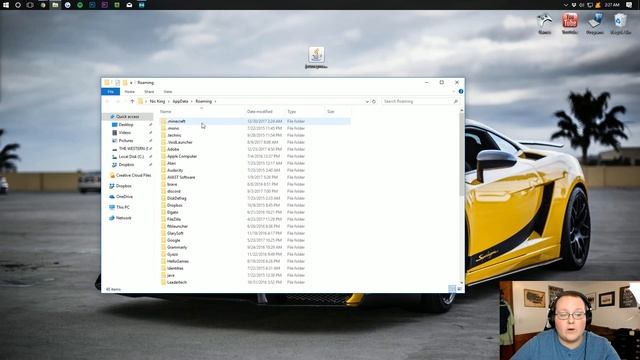The image size is (640, 360).
Task: Select Desktop in the navigation pane
Action: coord(126,124)
